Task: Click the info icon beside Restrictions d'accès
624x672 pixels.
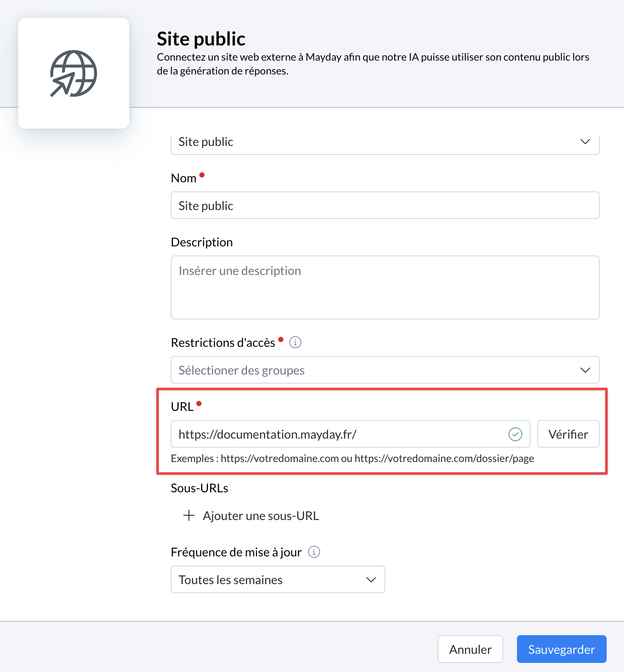Action: (x=295, y=342)
